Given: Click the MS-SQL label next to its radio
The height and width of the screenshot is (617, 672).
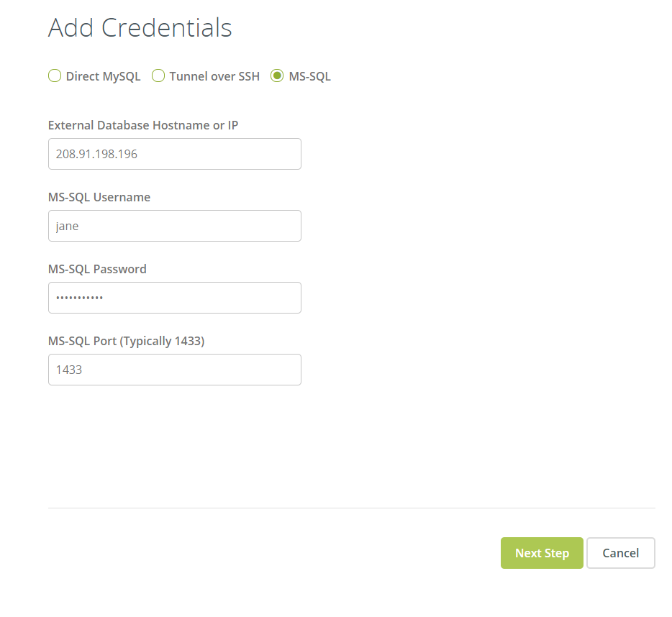Looking at the screenshot, I should tap(310, 76).
